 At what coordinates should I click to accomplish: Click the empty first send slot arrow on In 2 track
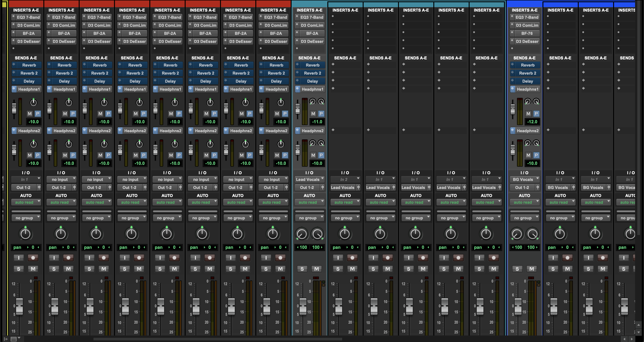pyautogui.click(x=333, y=64)
